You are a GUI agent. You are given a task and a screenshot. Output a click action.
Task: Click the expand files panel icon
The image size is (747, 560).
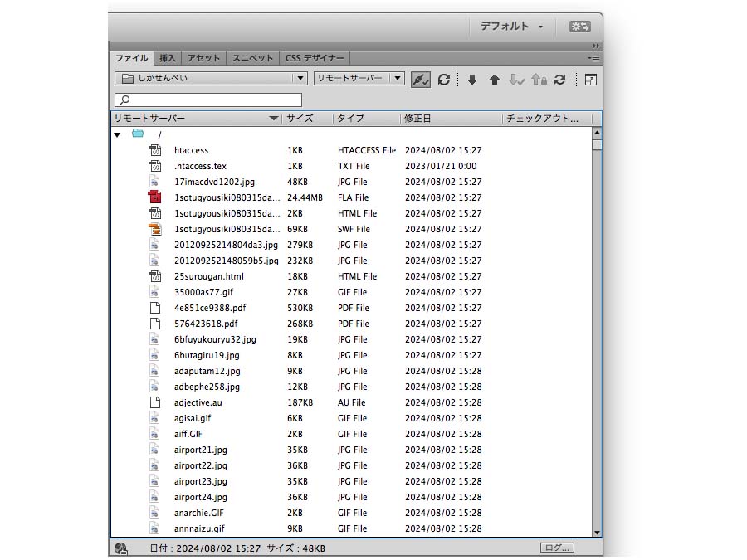point(591,80)
